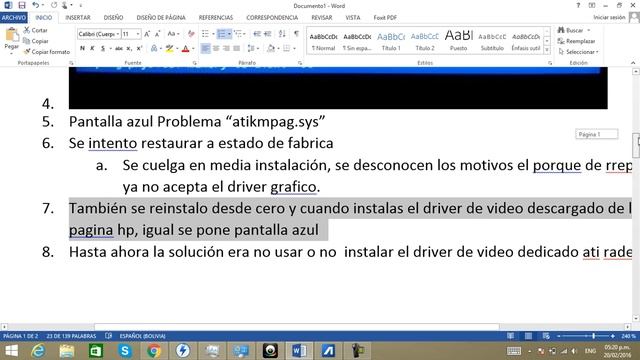Toggle subscript formatting
Image resolution: width=640 pixels, height=360 pixels.
[x=129, y=49]
